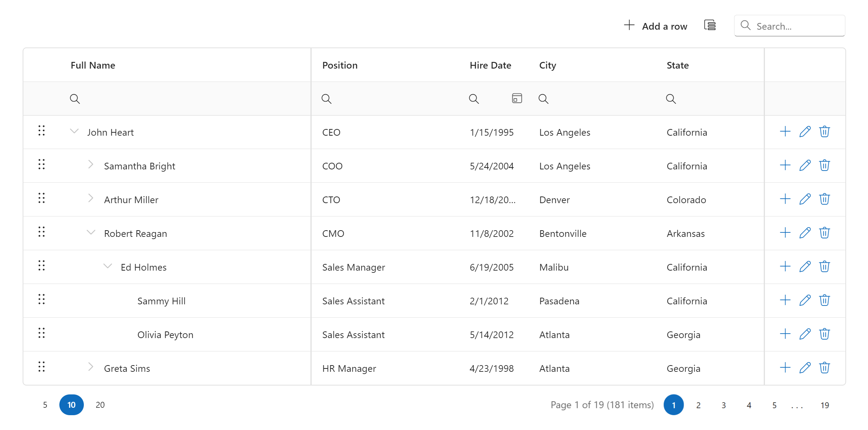Expand the Greta Sims node
Screen dimensions: 868x430
click(91, 367)
